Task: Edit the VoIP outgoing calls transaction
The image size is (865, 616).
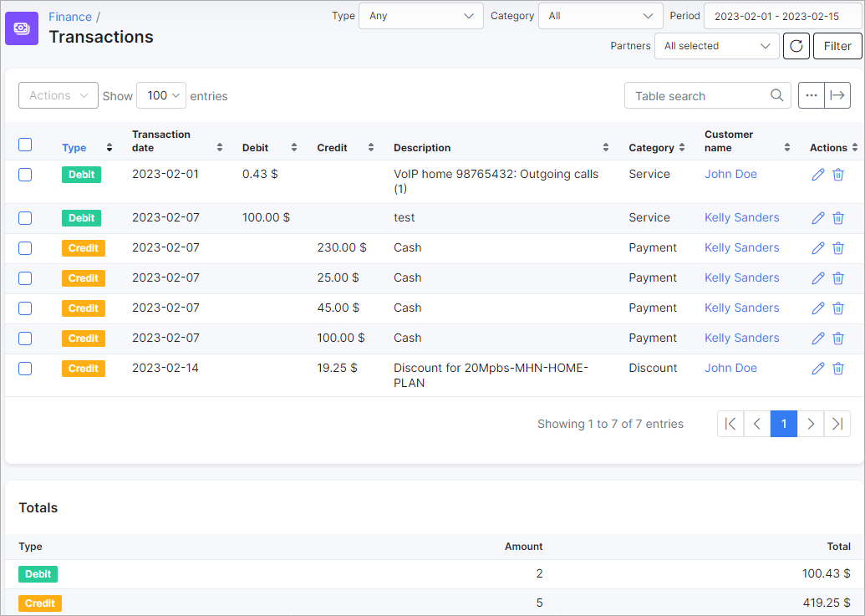Action: (x=817, y=174)
